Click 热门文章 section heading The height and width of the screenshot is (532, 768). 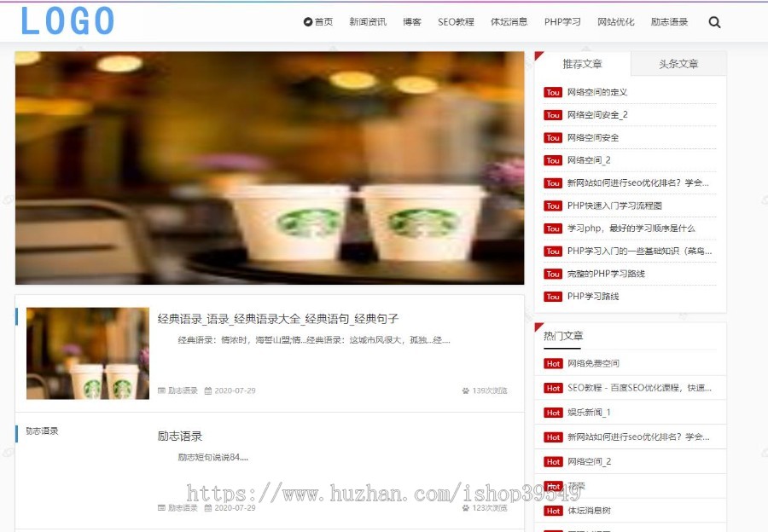coord(563,336)
